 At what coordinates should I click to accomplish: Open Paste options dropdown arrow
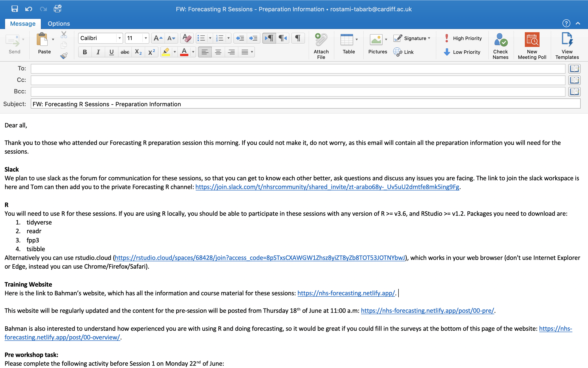pyautogui.click(x=53, y=39)
